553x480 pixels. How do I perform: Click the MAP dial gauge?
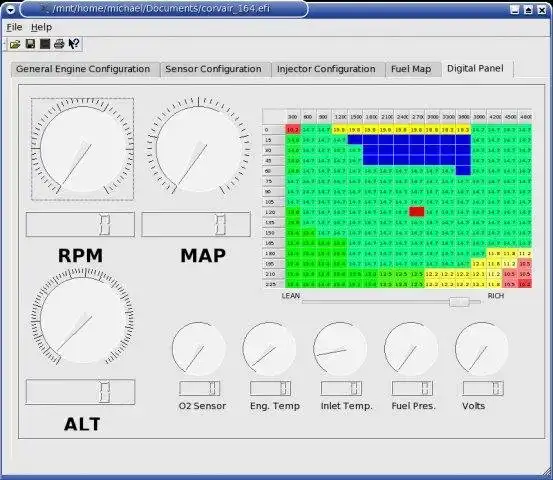pyautogui.click(x=199, y=146)
